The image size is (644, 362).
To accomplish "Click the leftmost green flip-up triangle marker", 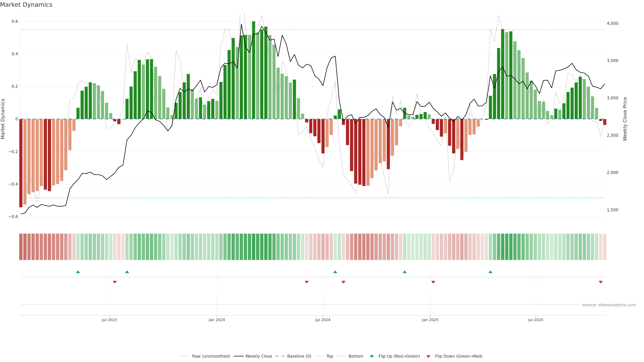I will [x=78, y=272].
